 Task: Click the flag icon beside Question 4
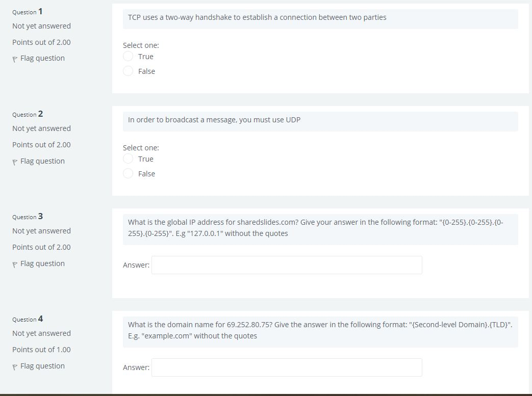15,366
